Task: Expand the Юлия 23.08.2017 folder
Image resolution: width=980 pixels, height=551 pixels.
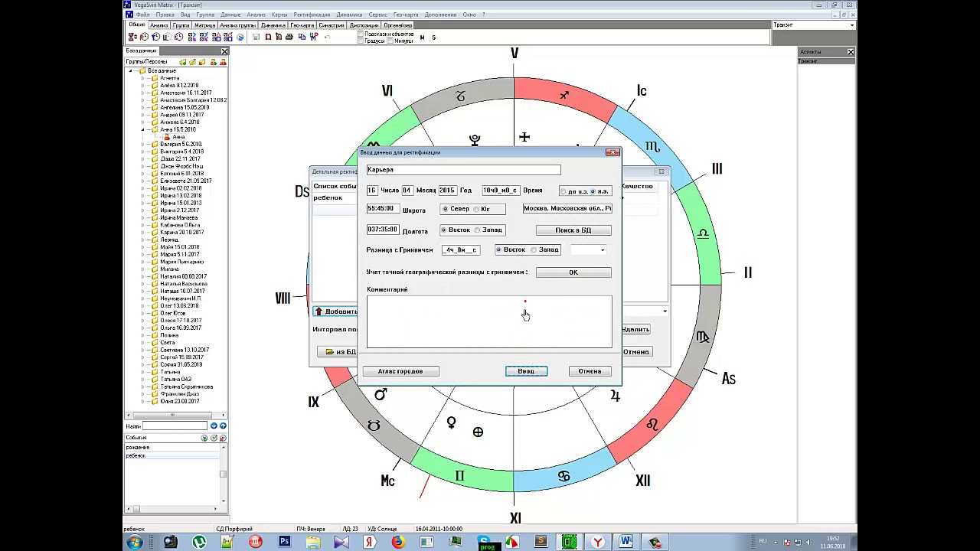Action: click(142, 401)
